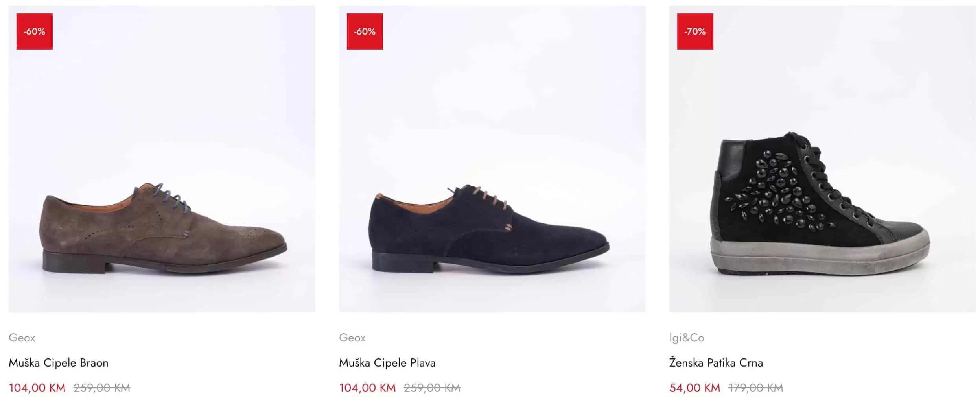Click the Geox brand above Muška Cipele Plava

pyautogui.click(x=352, y=338)
